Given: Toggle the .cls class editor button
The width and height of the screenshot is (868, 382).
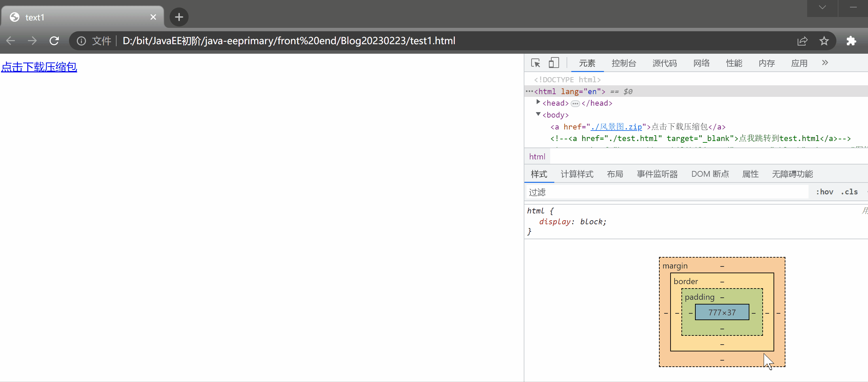Looking at the screenshot, I should click(849, 192).
